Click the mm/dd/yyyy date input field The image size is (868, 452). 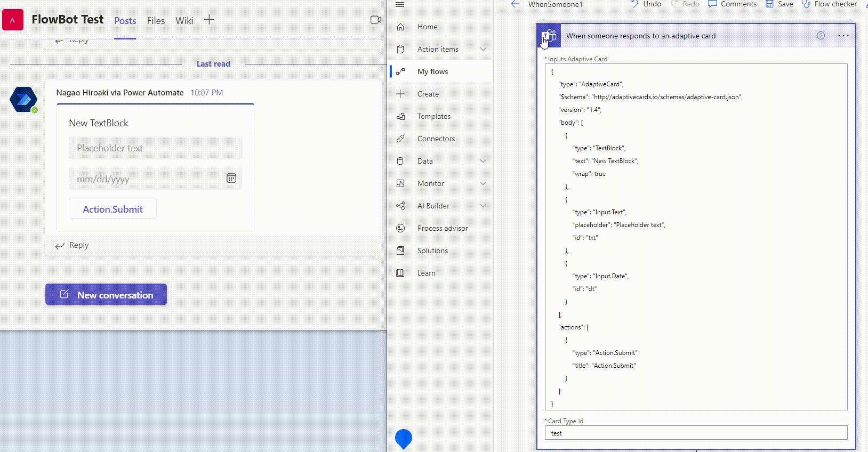click(155, 179)
